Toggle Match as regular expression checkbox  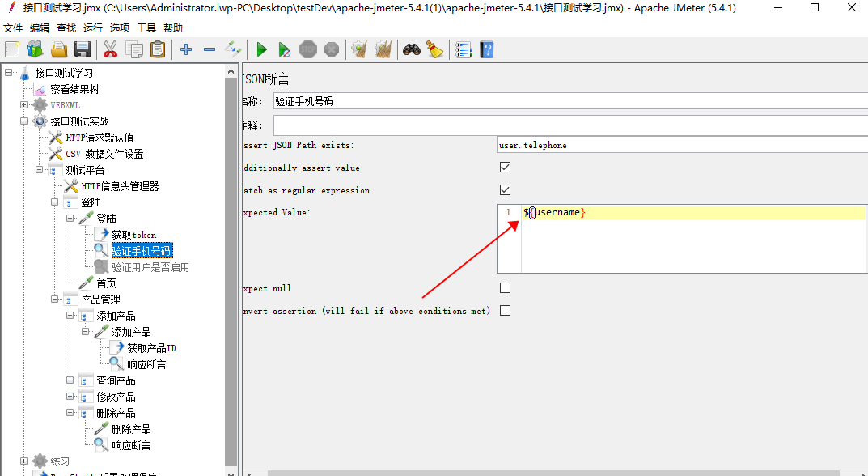point(505,190)
